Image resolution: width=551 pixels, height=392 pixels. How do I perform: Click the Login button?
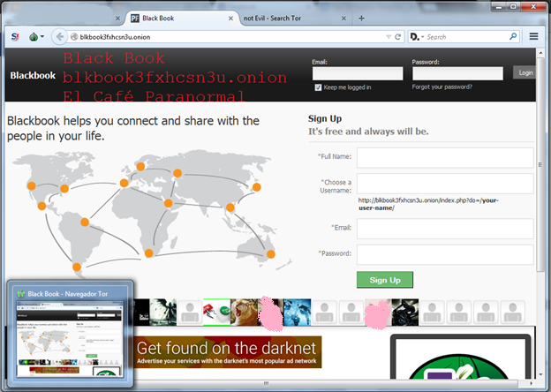(x=525, y=72)
